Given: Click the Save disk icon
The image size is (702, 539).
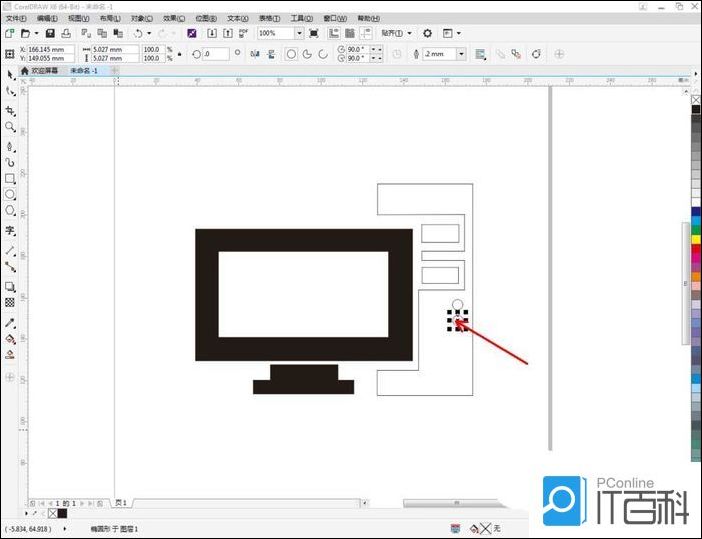Looking at the screenshot, I should coord(50,33).
